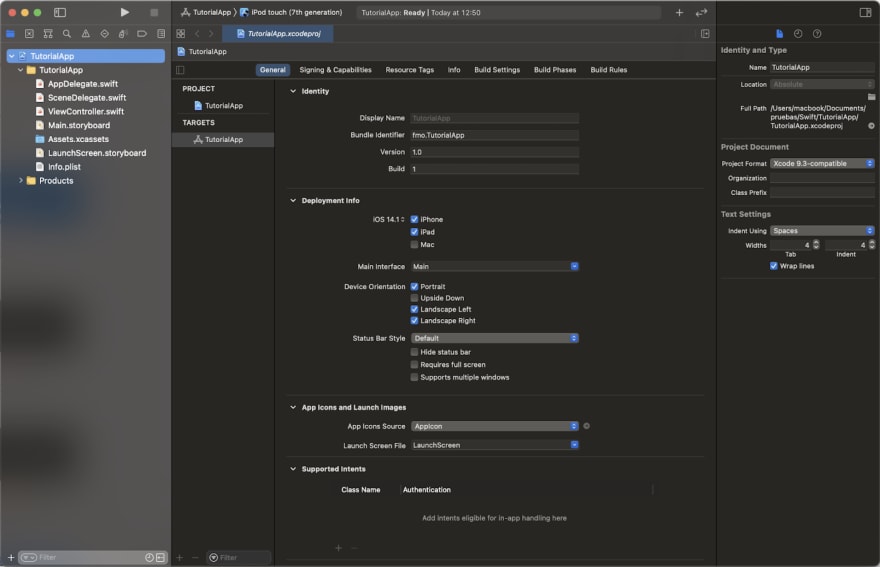Image resolution: width=880 pixels, height=567 pixels.
Task: Choose the project location folder icon
Action: pyautogui.click(x=871, y=97)
